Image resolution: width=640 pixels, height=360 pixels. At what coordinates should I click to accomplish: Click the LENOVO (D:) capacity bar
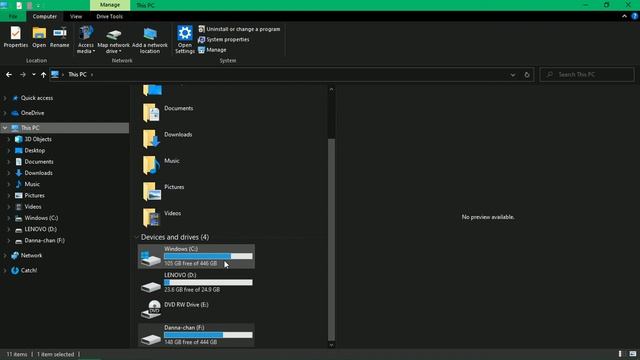[208, 282]
